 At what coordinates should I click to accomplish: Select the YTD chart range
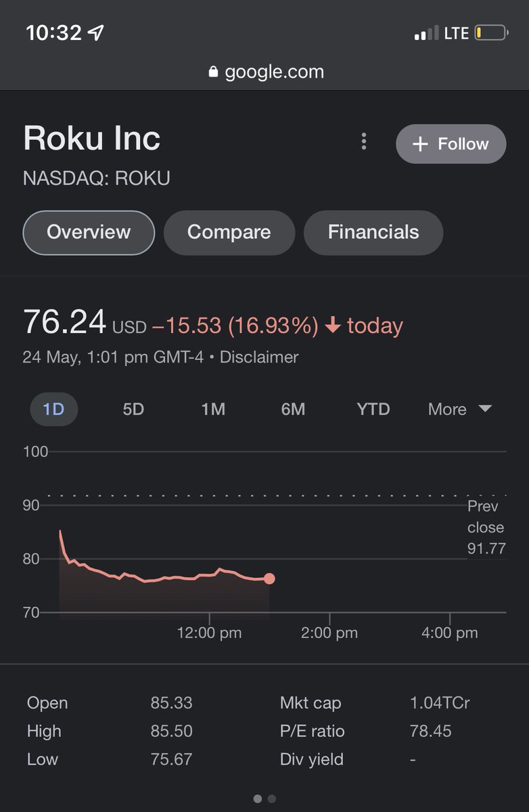[x=373, y=409]
